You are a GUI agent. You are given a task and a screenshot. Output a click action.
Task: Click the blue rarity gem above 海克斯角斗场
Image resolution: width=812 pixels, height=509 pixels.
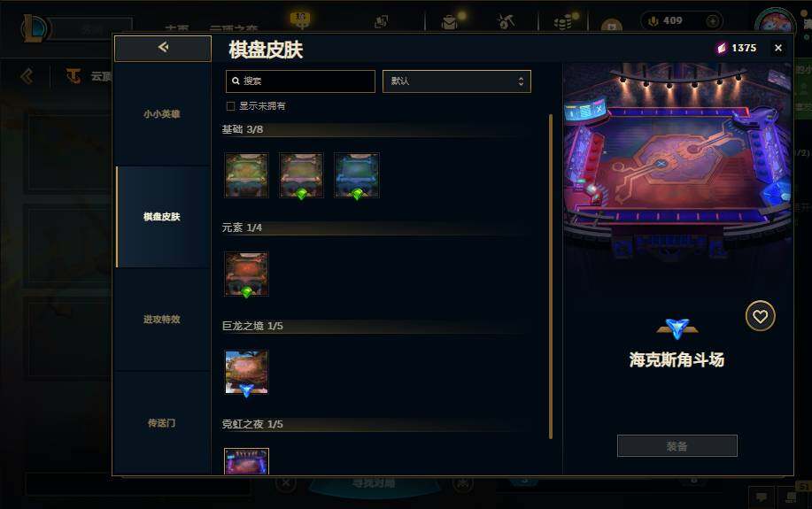pyautogui.click(x=677, y=328)
